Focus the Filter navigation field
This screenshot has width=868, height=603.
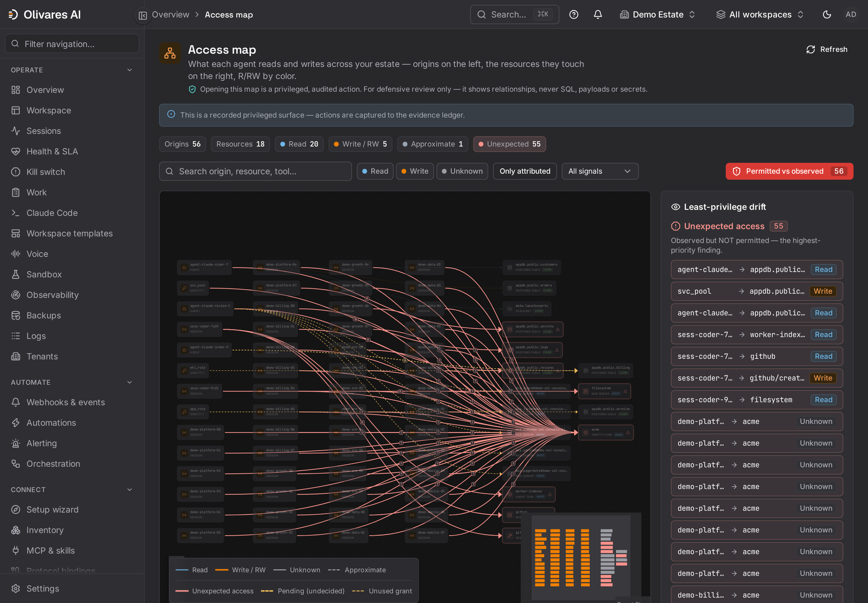[72, 44]
